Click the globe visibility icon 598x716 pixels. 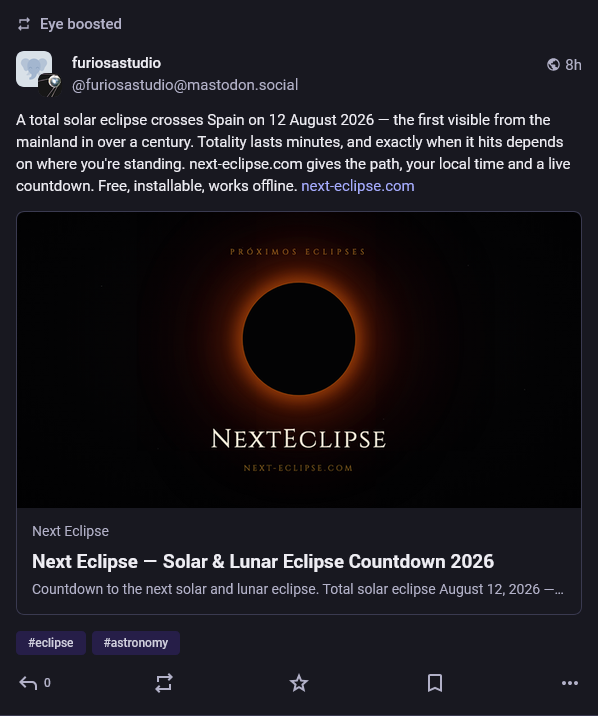pos(553,65)
